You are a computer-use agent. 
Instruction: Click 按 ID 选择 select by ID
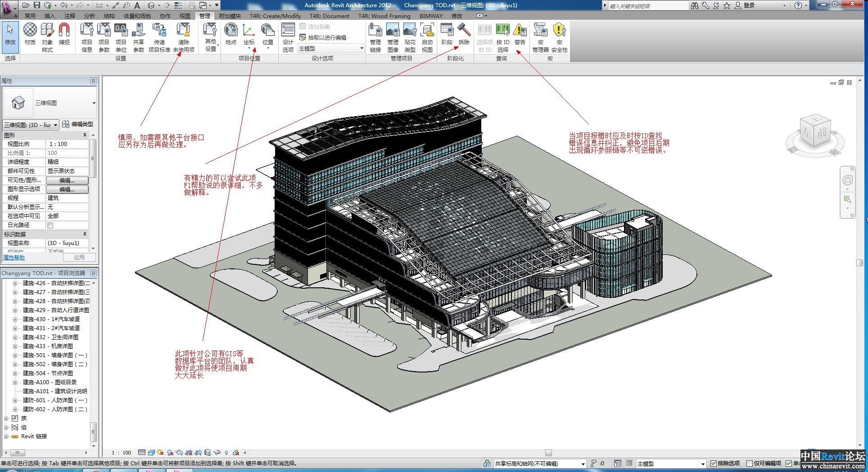point(503,37)
